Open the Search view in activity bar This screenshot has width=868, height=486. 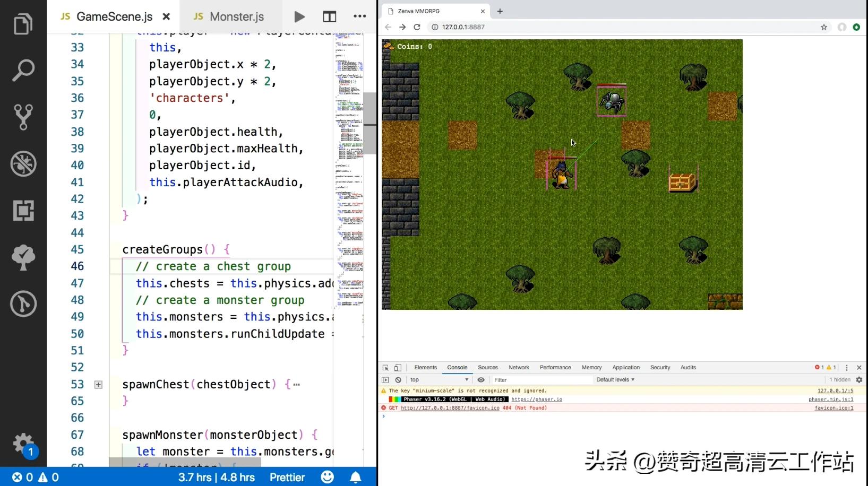(23, 70)
